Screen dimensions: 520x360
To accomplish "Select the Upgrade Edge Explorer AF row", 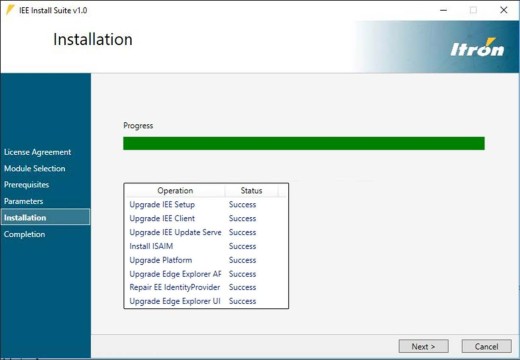I will coord(206,274).
